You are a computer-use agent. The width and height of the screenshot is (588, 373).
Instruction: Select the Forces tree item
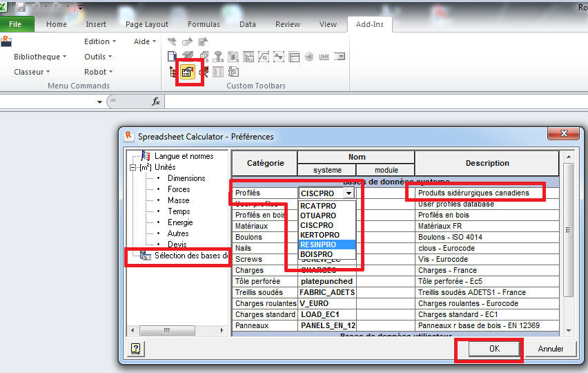pos(179,189)
